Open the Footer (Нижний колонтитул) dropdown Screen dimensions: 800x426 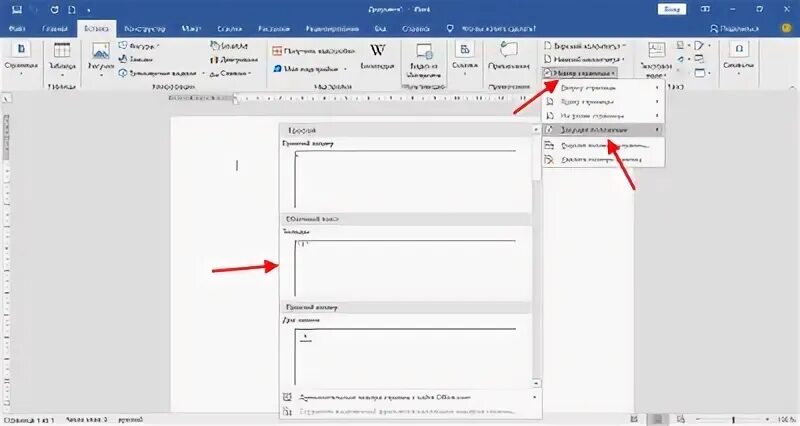(x=585, y=59)
